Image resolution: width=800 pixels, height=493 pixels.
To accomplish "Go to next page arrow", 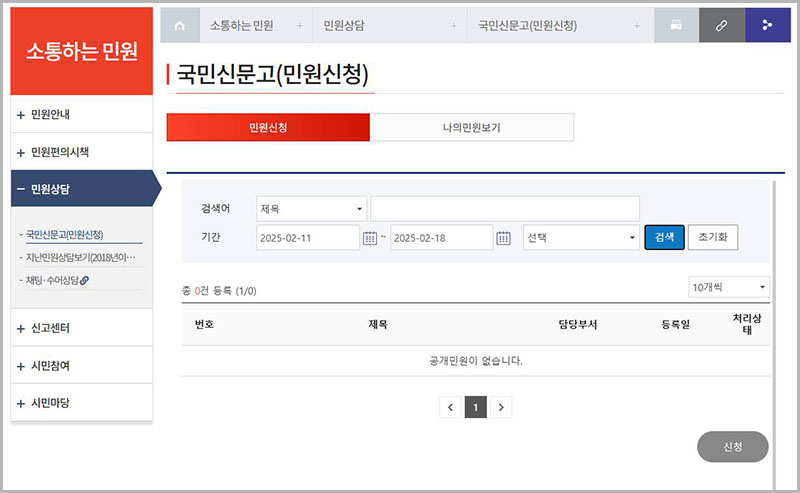I will (501, 407).
